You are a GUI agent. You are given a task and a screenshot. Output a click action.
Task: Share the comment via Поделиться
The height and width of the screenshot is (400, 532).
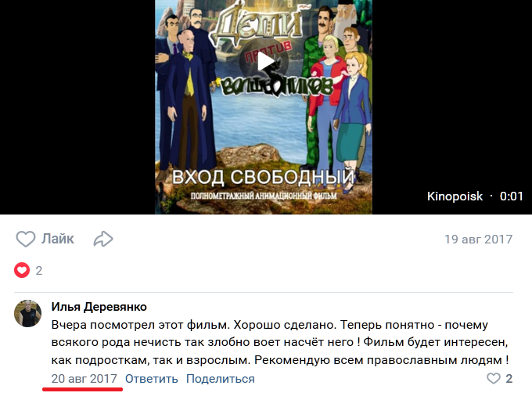221,379
